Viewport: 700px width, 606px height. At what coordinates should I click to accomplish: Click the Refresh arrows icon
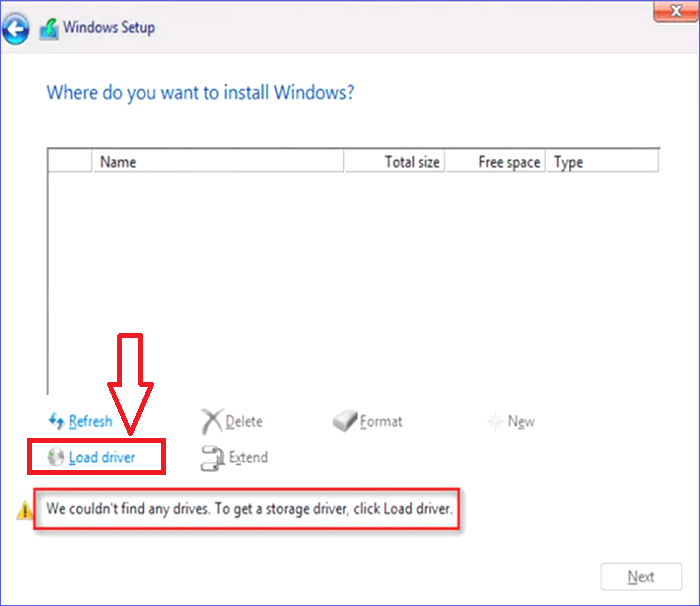click(56, 421)
